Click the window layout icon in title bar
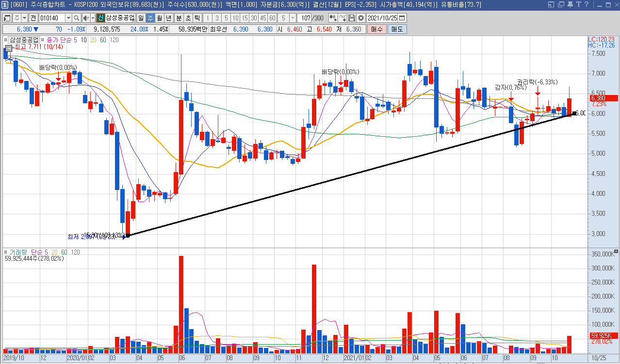The width and height of the screenshot is (620, 364). (550, 4)
